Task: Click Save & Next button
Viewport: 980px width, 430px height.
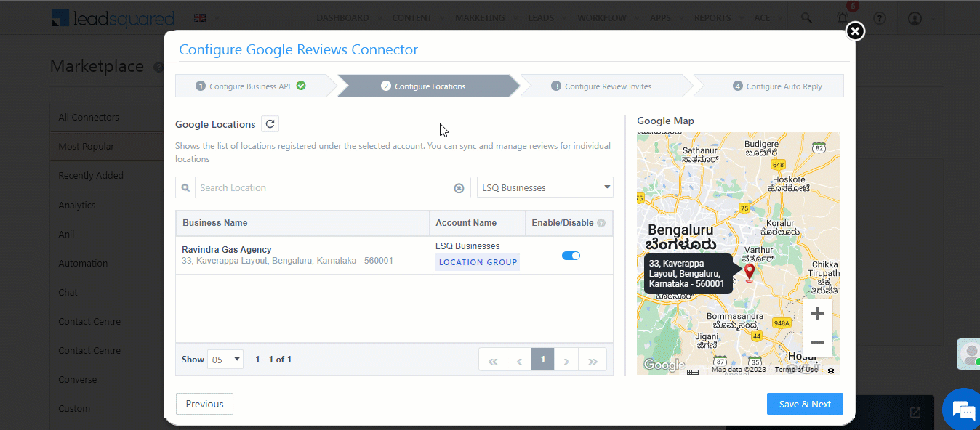Action: click(x=805, y=404)
